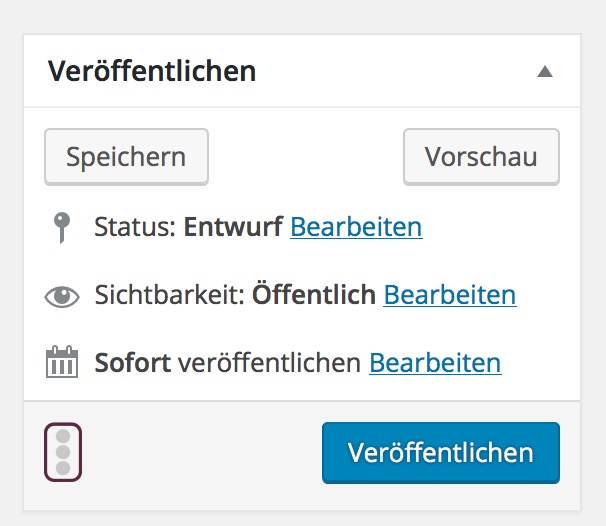The width and height of the screenshot is (606, 526).
Task: Click the traffic light indicator icon
Action: pos(63,452)
